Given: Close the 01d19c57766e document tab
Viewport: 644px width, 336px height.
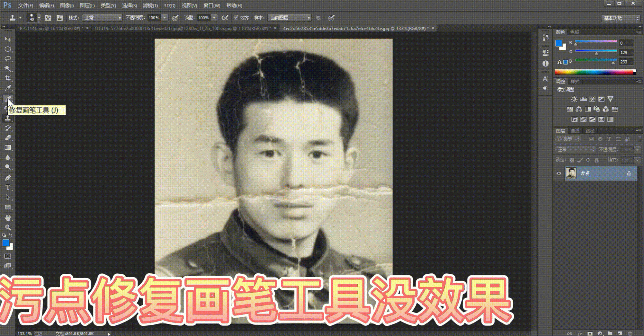Looking at the screenshot, I should tap(275, 28).
